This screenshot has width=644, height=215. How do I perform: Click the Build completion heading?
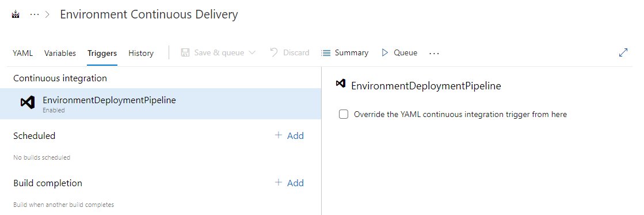pos(48,183)
